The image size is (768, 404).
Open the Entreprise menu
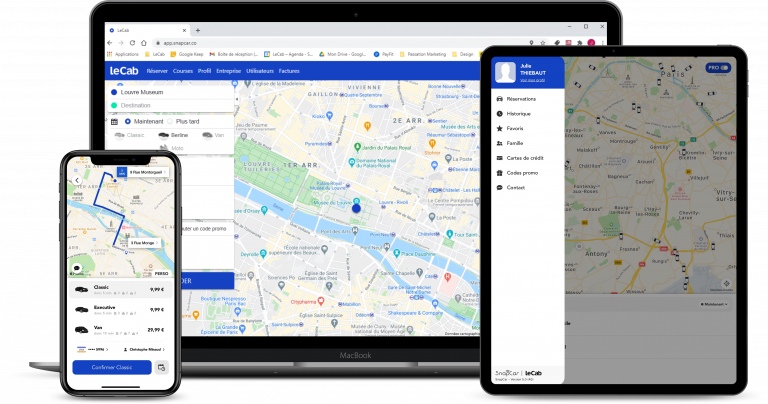point(229,71)
